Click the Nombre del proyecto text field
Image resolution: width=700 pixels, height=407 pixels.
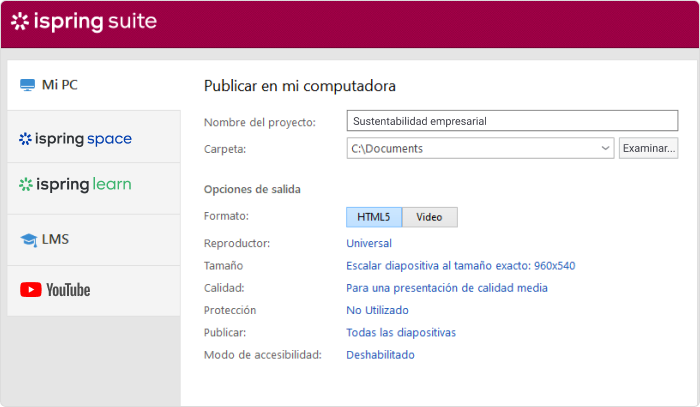point(512,121)
